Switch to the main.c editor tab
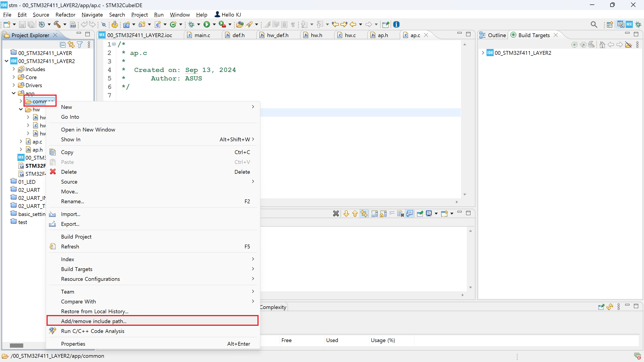The image size is (644, 362). point(202,35)
